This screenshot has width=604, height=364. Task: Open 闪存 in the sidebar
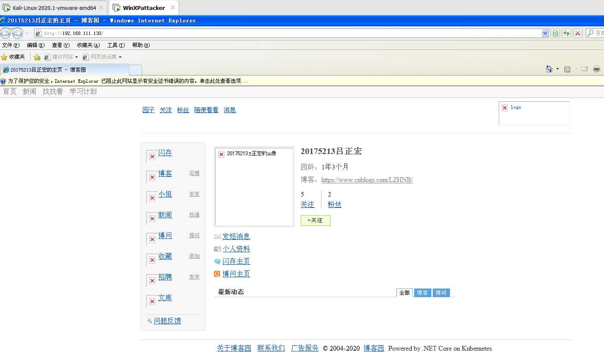point(165,153)
